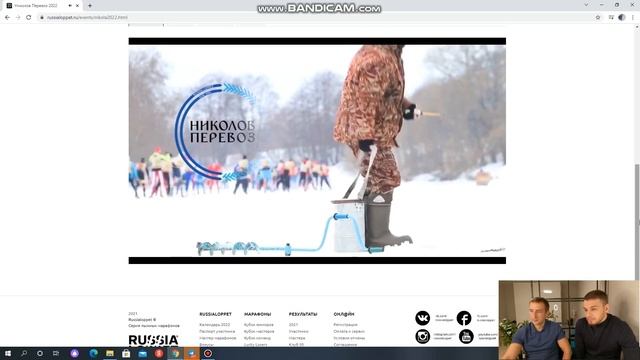640x360 pixels.
Task: Open Chrome extensions puzzle icon
Action: 611,17
